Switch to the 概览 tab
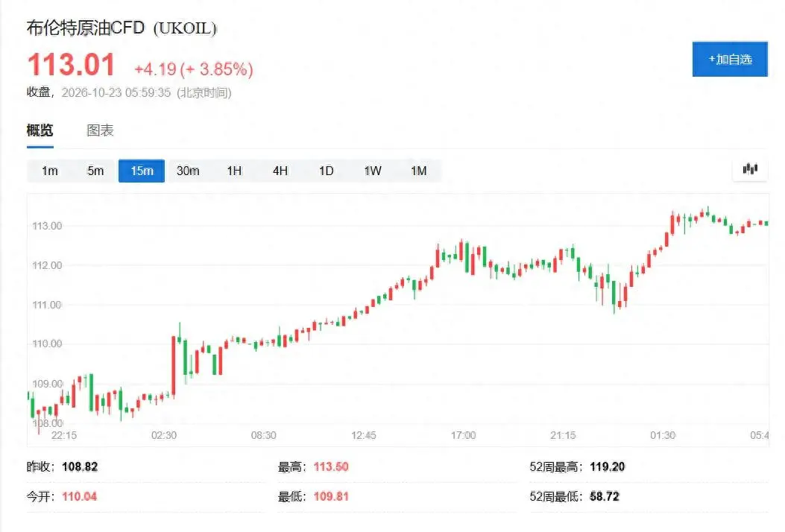 [40, 130]
